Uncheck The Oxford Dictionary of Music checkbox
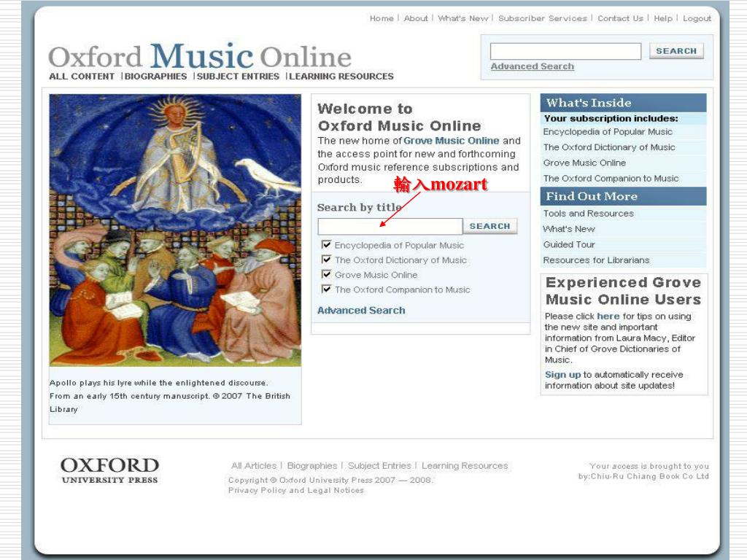Viewport: 747px width, 560px height. click(x=326, y=260)
